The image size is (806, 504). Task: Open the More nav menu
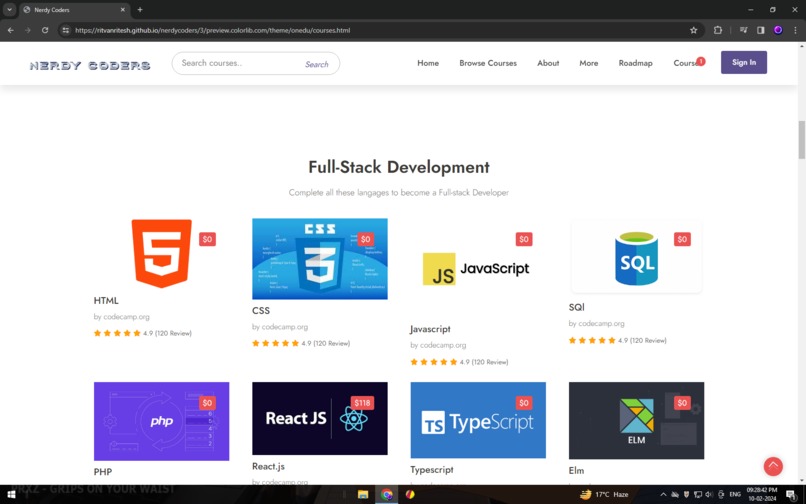(x=589, y=63)
